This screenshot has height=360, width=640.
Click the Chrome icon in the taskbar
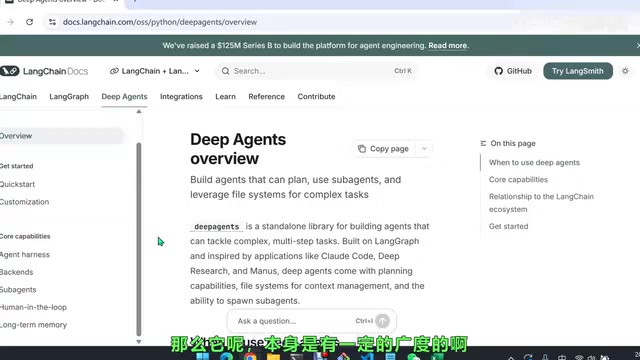coord(250,357)
